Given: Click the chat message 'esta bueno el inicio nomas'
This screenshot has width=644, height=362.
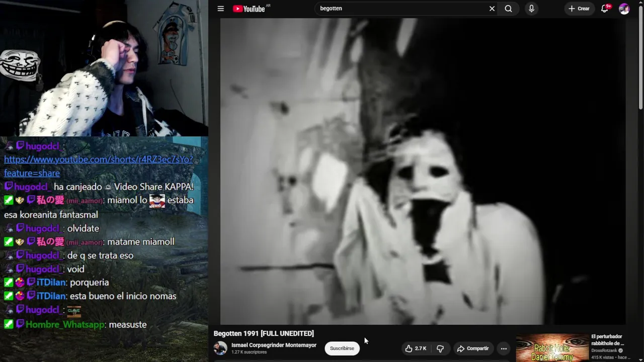Looking at the screenshot, I should pyautogui.click(x=123, y=296).
